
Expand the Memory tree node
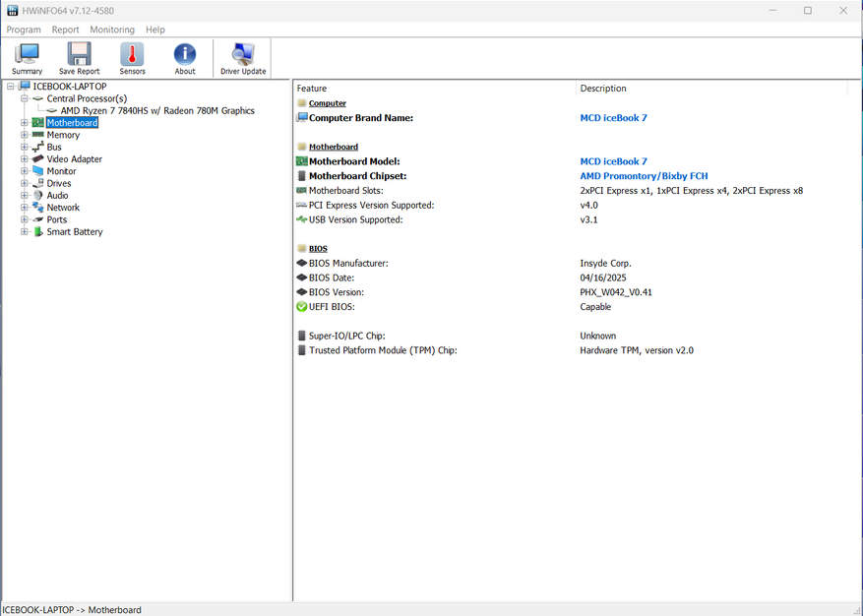pos(25,135)
